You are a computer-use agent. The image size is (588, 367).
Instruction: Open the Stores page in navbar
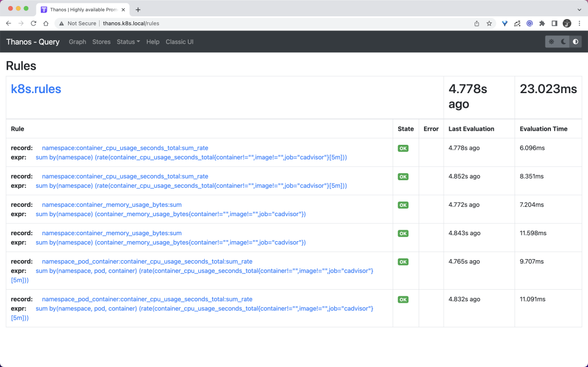(101, 42)
